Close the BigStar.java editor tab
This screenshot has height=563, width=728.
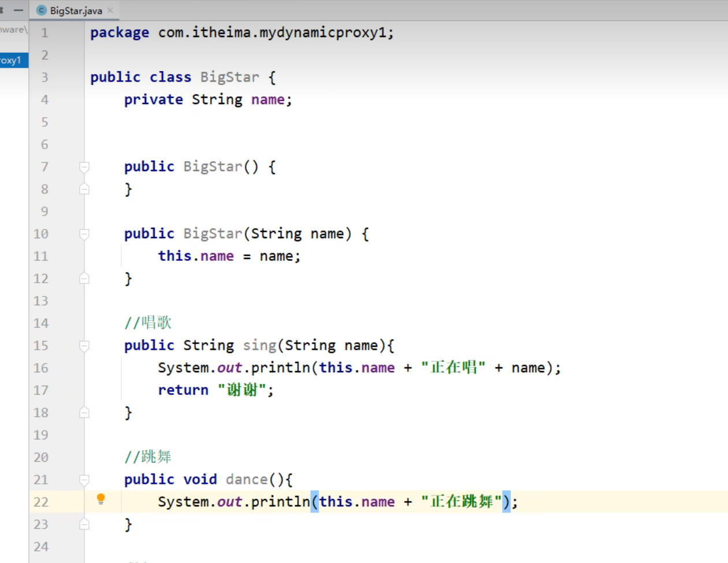pos(110,10)
